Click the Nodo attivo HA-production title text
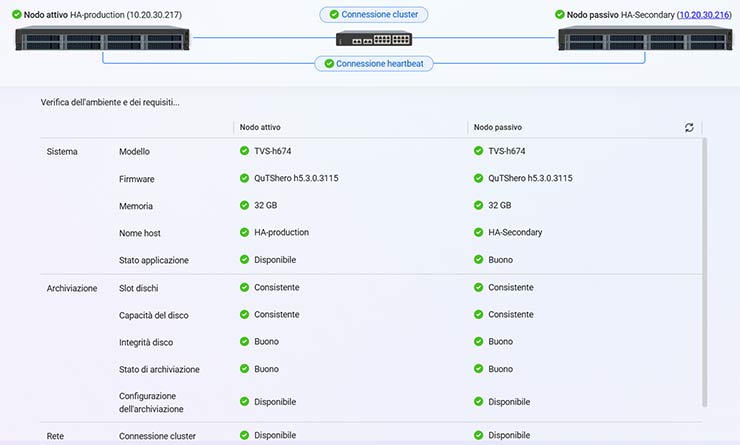 [x=102, y=15]
